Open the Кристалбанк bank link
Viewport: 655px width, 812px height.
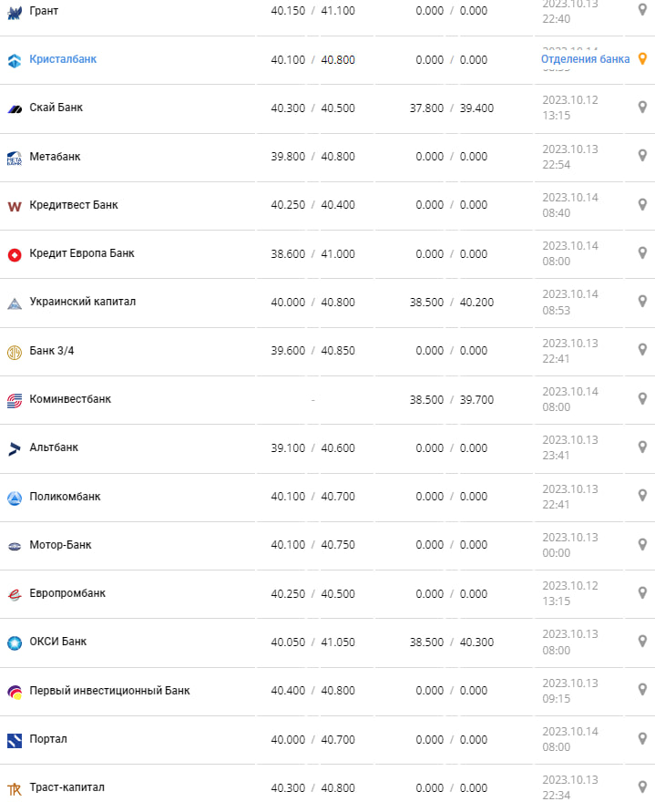click(x=63, y=59)
